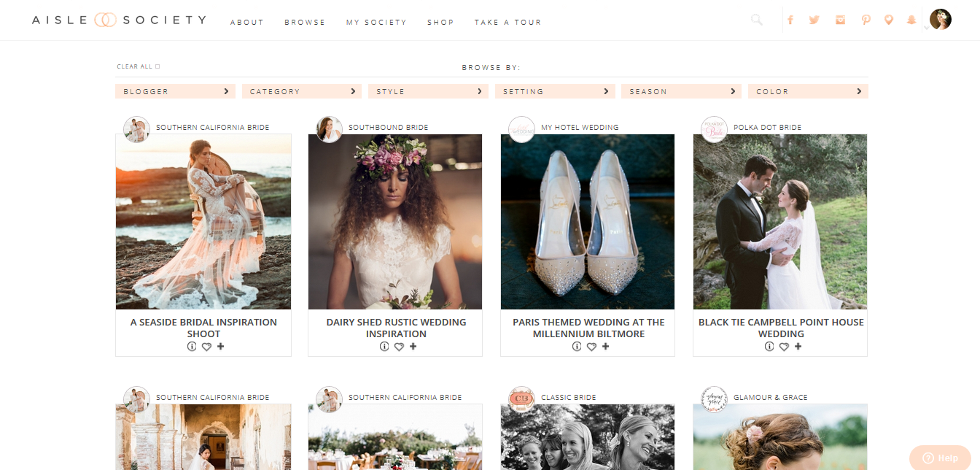Viewport: 980px width, 470px height.
Task: Click the user profile avatar
Action: coord(941,20)
